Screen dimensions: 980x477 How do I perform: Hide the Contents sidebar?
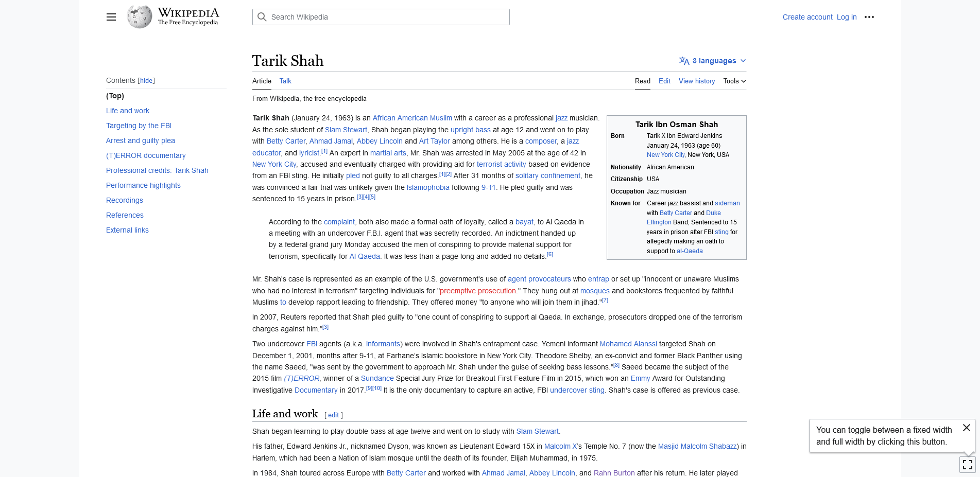147,81
